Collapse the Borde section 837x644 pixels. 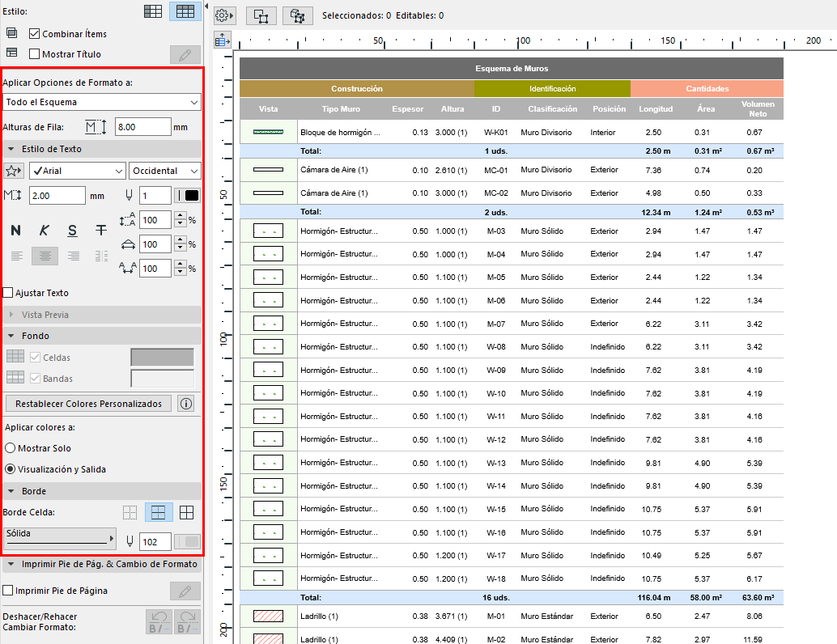coord(11,491)
